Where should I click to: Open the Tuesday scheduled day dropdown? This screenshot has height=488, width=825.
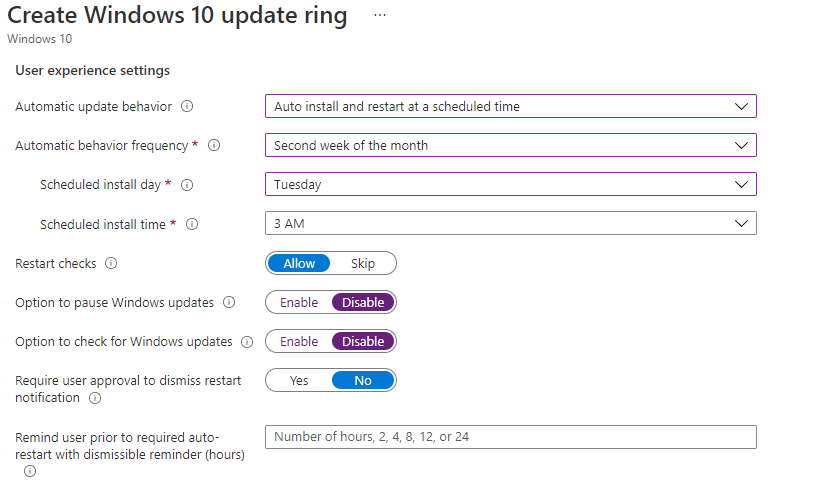tap(510, 184)
